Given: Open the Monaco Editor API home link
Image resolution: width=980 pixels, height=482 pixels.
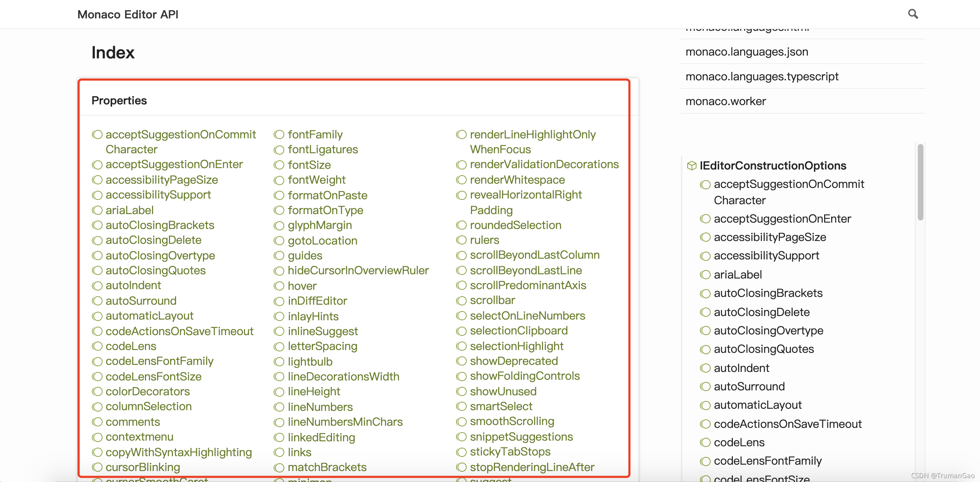Looking at the screenshot, I should pos(127,15).
